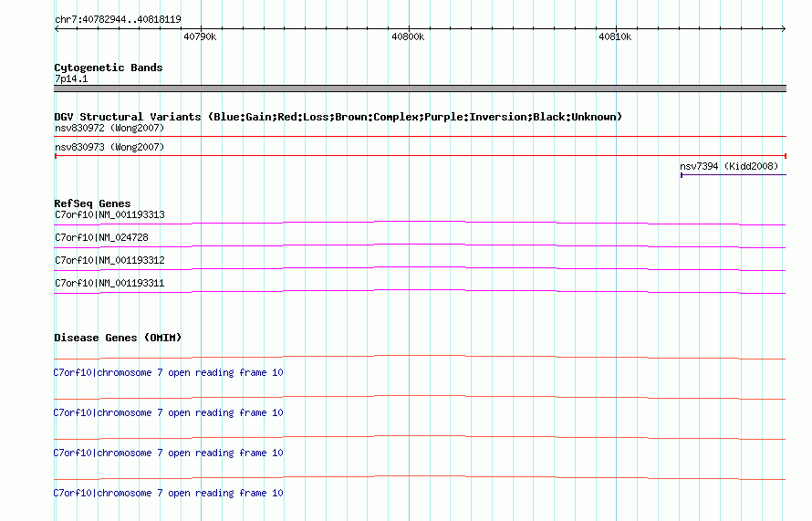Open C7orf10|NM_001193313 transcript label
812x521 pixels.
coord(109,214)
